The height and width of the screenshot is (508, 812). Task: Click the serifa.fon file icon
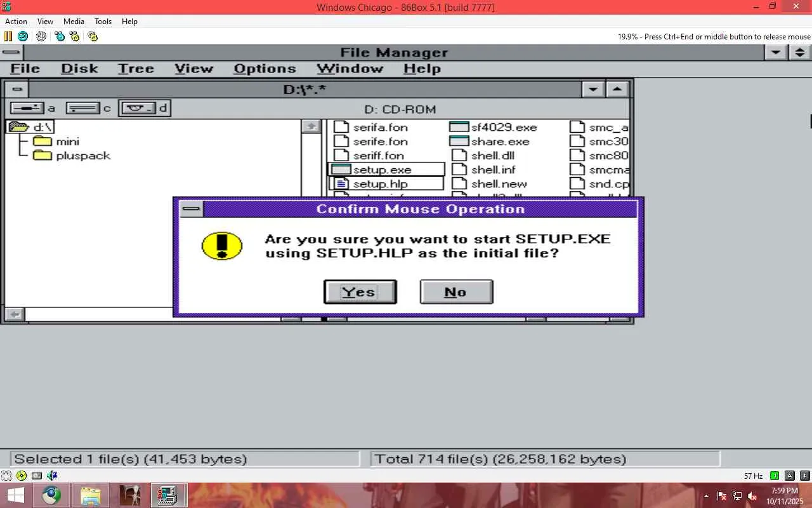point(342,127)
